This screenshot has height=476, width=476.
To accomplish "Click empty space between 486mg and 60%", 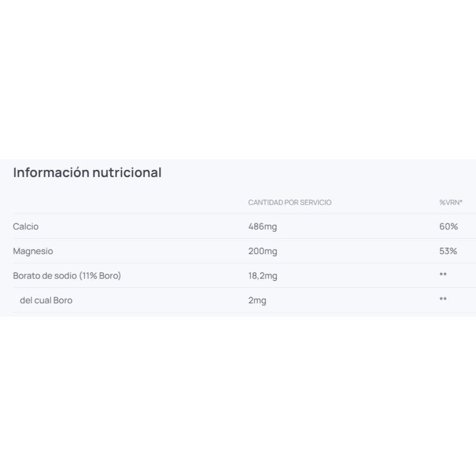I will point(357,227).
